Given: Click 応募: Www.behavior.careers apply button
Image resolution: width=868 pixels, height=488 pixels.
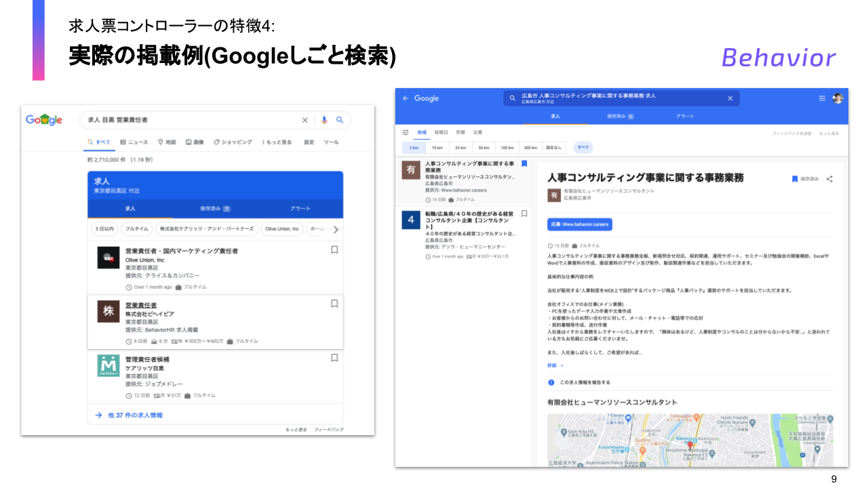Looking at the screenshot, I should [580, 224].
